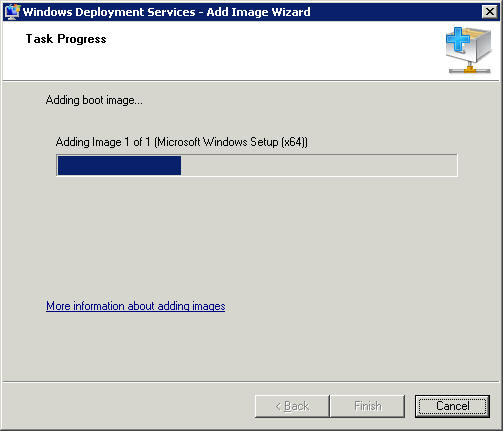Click the 'Adding boot image...' status text

click(94, 100)
